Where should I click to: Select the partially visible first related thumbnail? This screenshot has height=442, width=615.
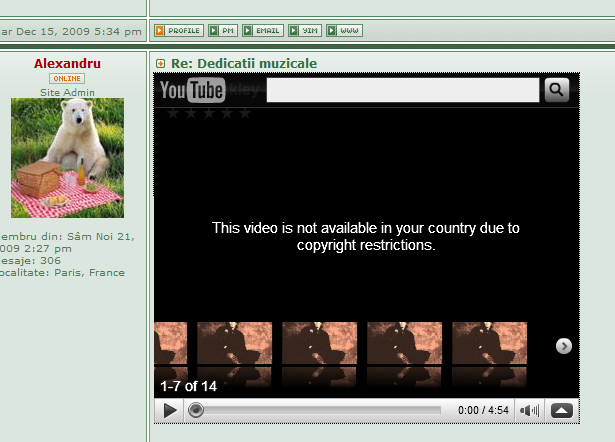(171, 343)
